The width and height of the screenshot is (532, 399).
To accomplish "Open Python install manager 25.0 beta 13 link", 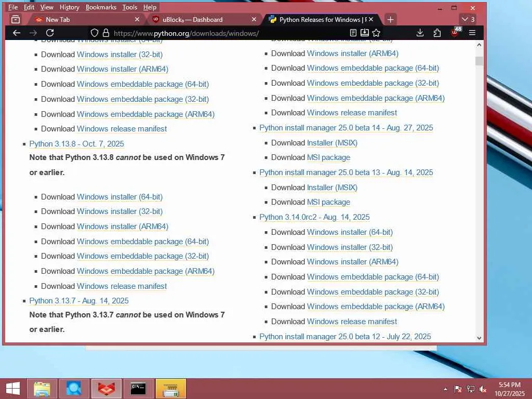I will click(x=346, y=172).
